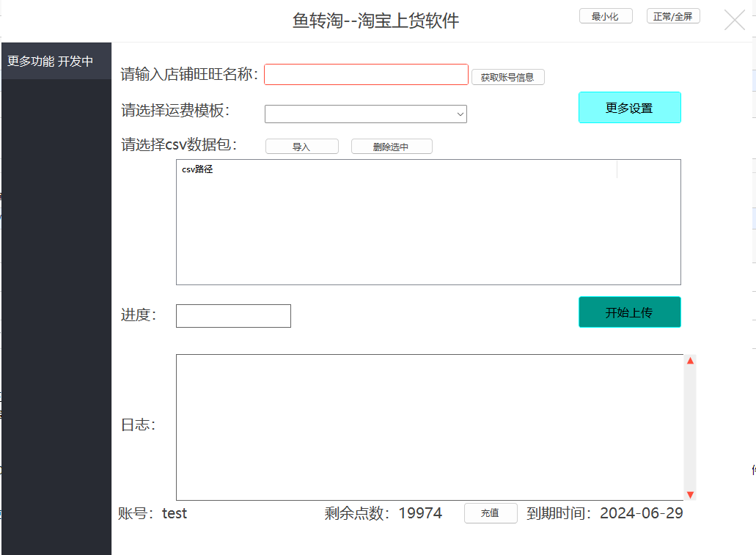Click remaining points value 19974
This screenshot has height=555, width=756.
pyautogui.click(x=420, y=513)
